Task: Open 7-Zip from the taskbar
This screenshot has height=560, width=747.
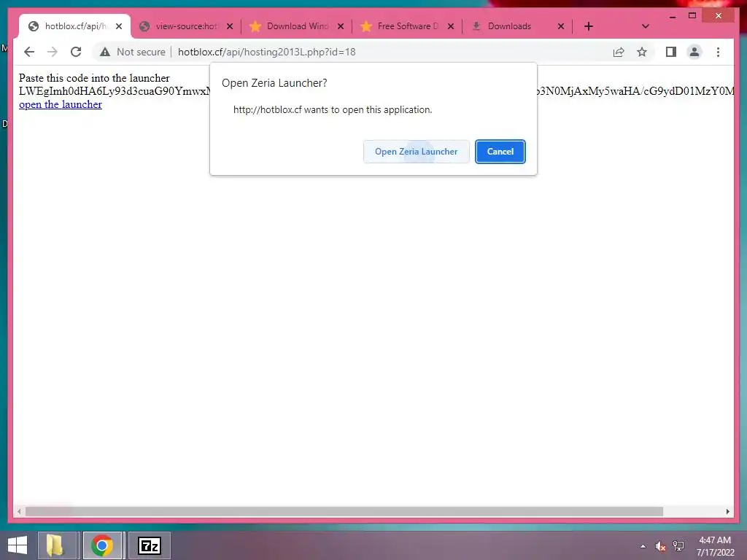Action: [150, 545]
